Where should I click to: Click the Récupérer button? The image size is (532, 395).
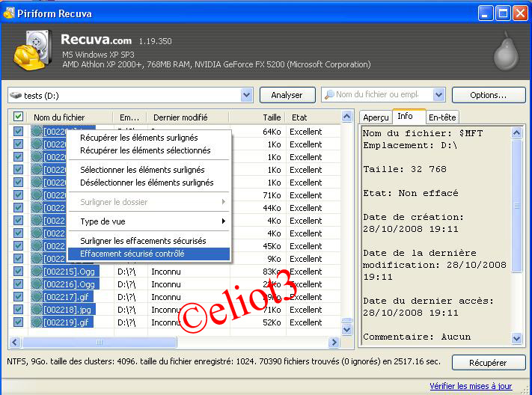(489, 362)
